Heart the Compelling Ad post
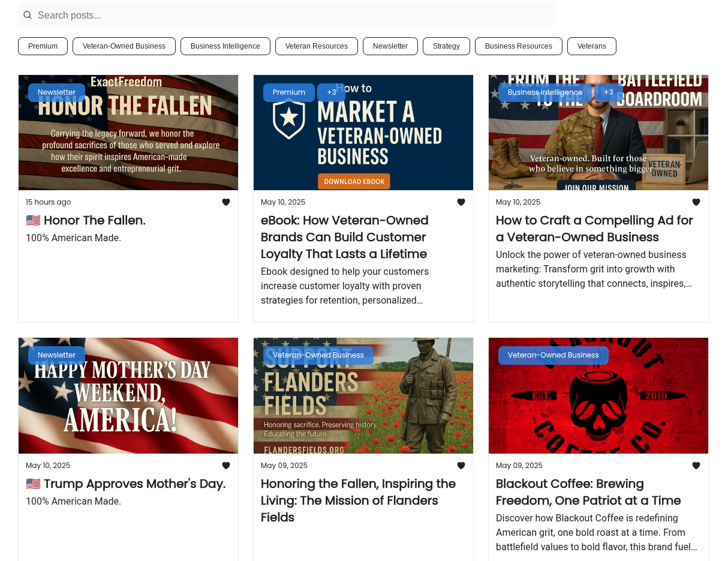This screenshot has height=561, width=728. [x=696, y=202]
